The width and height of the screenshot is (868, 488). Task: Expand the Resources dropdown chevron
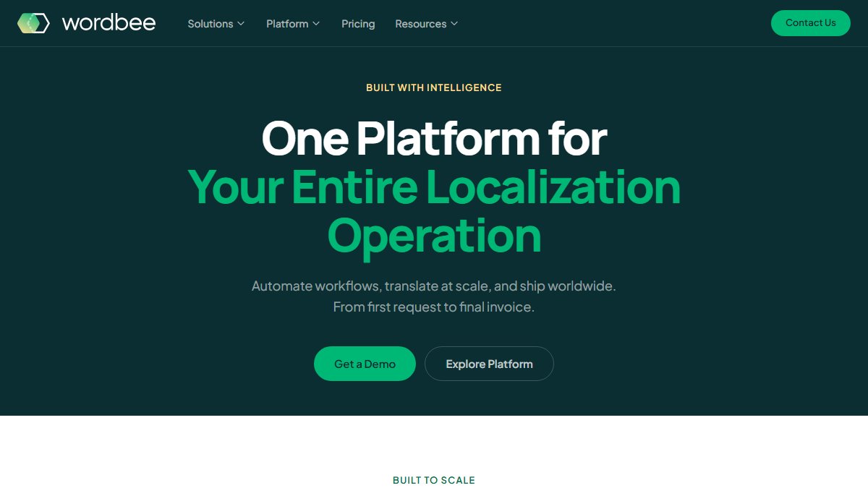pyautogui.click(x=454, y=24)
